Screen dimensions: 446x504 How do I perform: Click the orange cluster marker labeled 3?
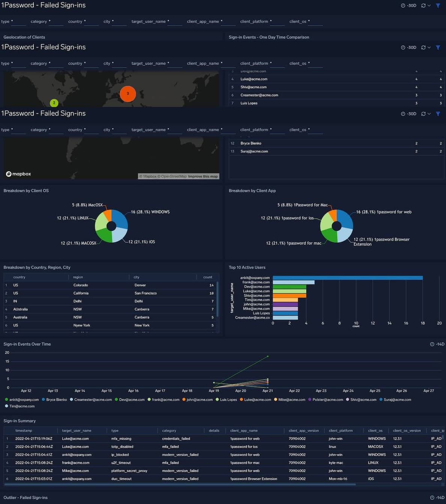pyautogui.click(x=128, y=94)
